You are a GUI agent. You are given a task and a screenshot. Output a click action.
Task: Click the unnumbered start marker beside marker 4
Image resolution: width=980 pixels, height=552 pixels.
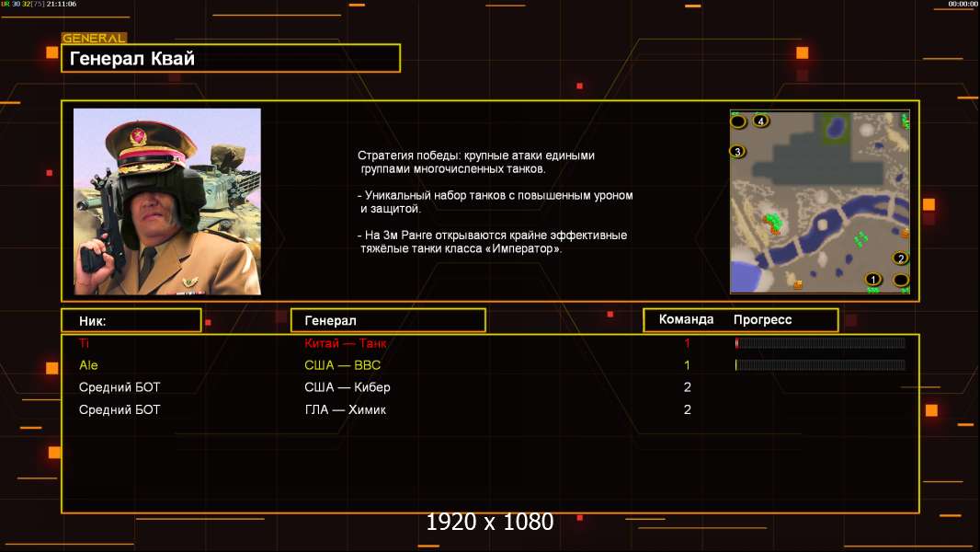pos(738,121)
